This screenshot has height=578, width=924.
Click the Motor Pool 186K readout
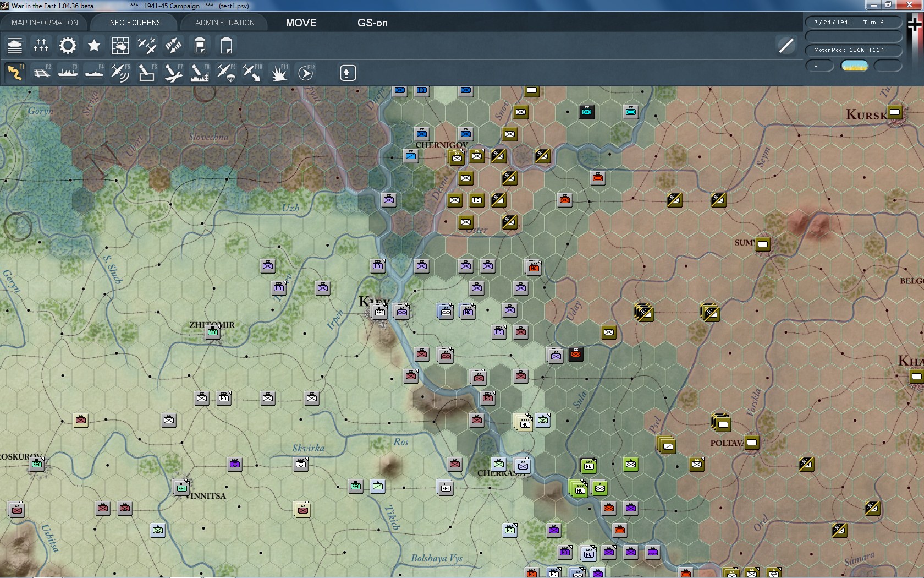click(x=854, y=50)
